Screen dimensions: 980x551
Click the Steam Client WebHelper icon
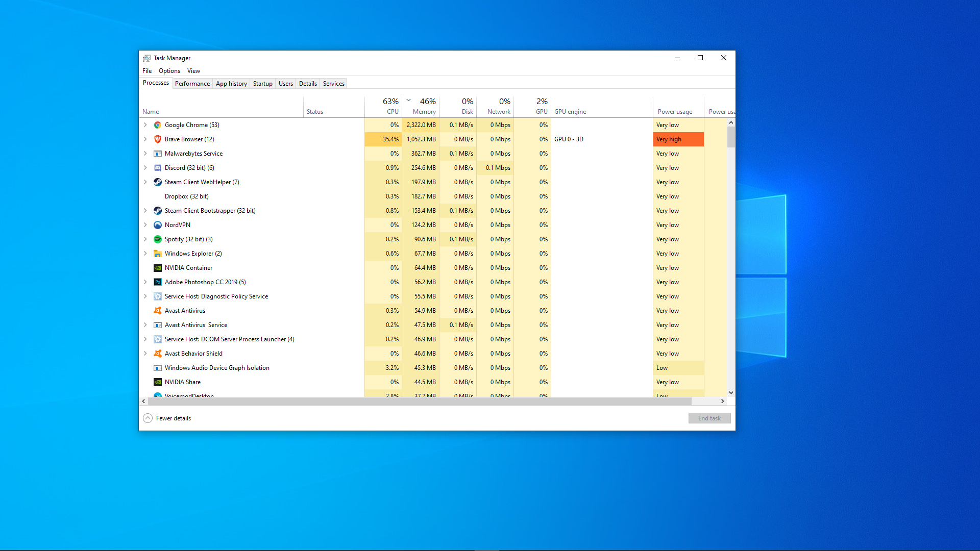coord(158,182)
